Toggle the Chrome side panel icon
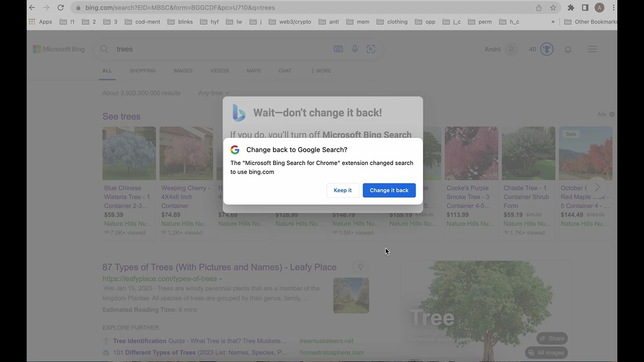644x362 pixels. pos(585,8)
